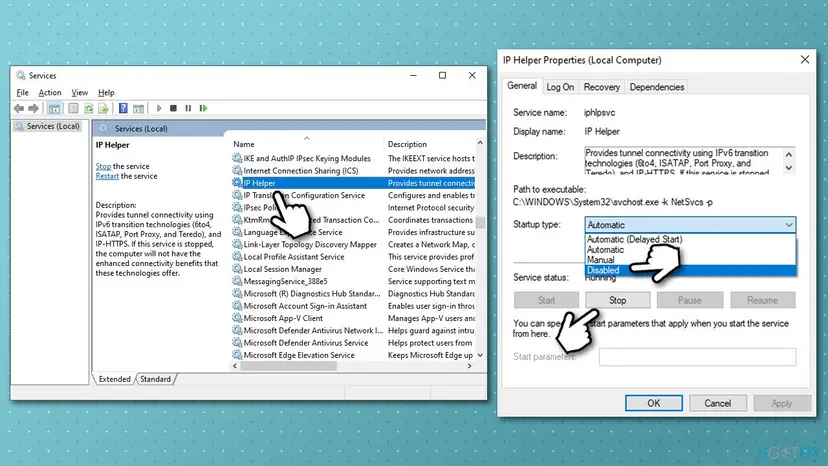The image size is (828, 466).
Task: Open the Action menu in Services
Action: (x=50, y=92)
